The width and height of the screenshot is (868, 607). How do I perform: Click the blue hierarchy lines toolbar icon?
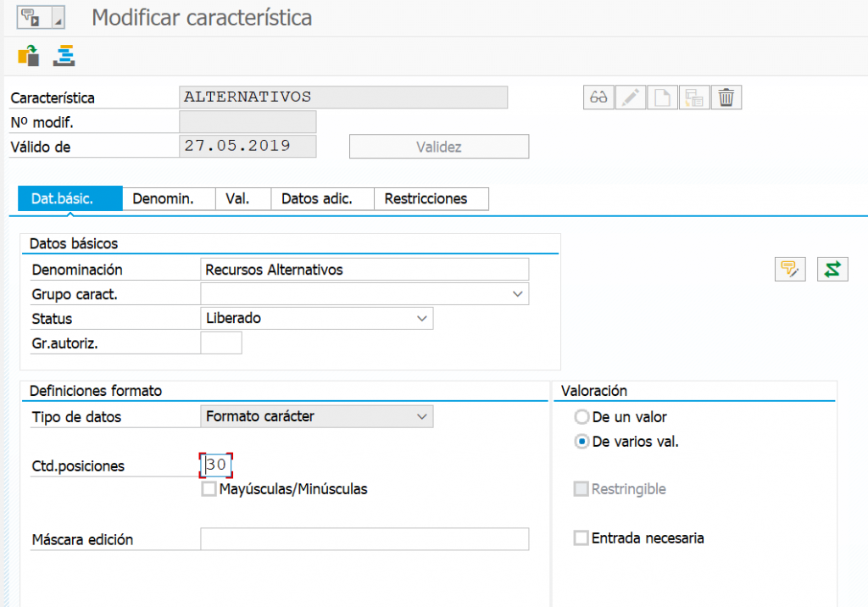click(x=64, y=56)
